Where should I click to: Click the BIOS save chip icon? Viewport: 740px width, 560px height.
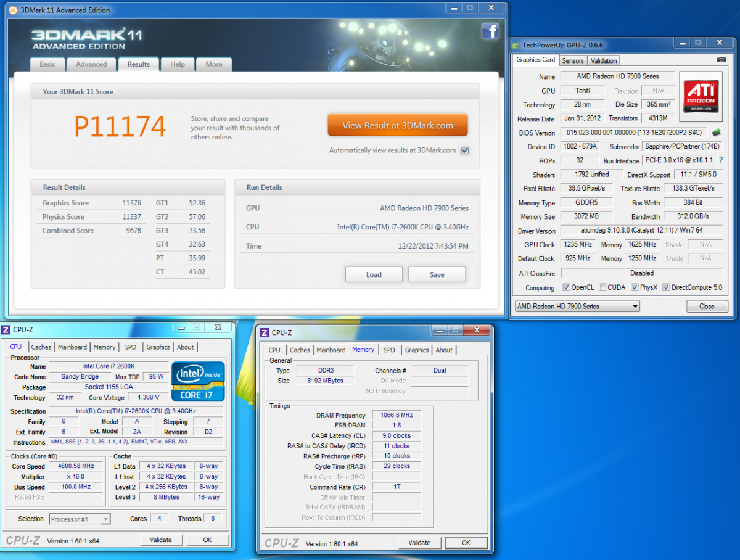[717, 133]
